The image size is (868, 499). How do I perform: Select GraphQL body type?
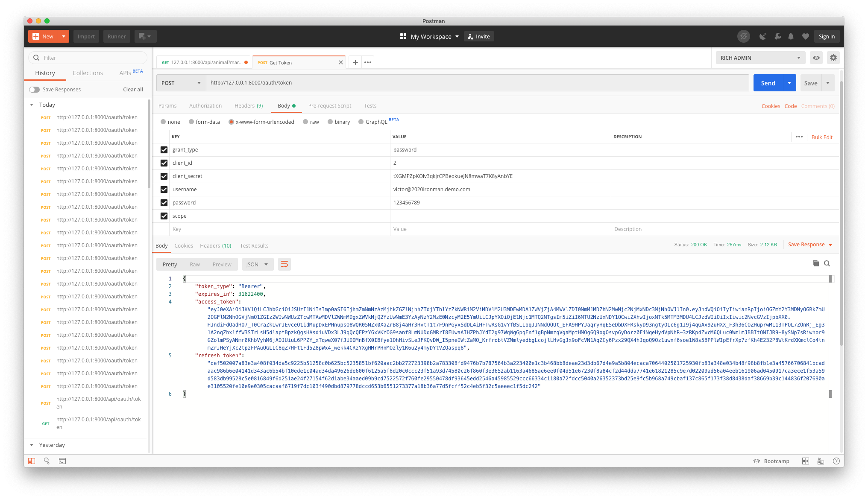pos(361,122)
